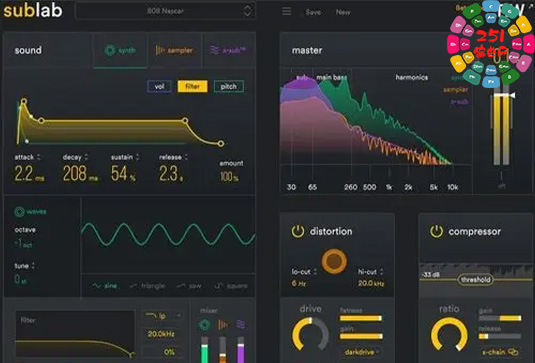Image resolution: width=535 pixels, height=363 pixels.
Task: Click the preset up/down arrows
Action: click(x=247, y=11)
